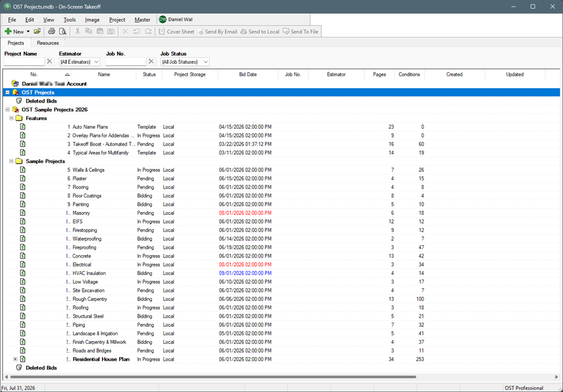Click the Cut scissors icon

[x=77, y=32]
